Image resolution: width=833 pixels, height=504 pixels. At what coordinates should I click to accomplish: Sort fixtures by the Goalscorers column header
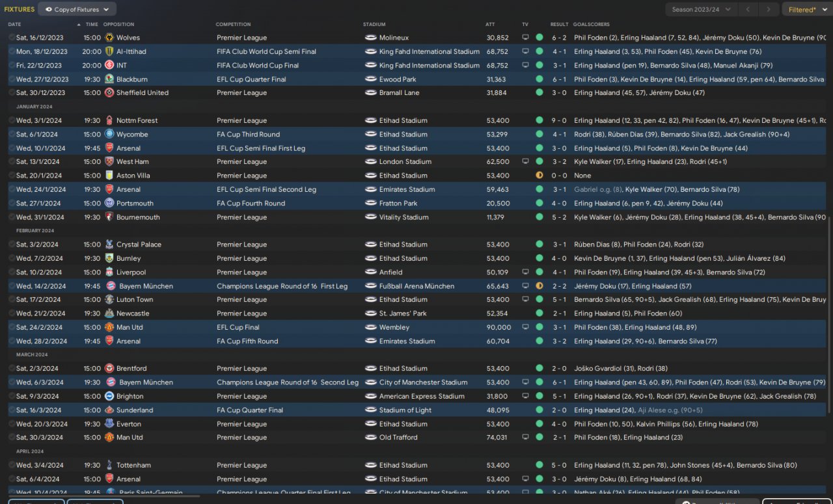pyautogui.click(x=592, y=25)
